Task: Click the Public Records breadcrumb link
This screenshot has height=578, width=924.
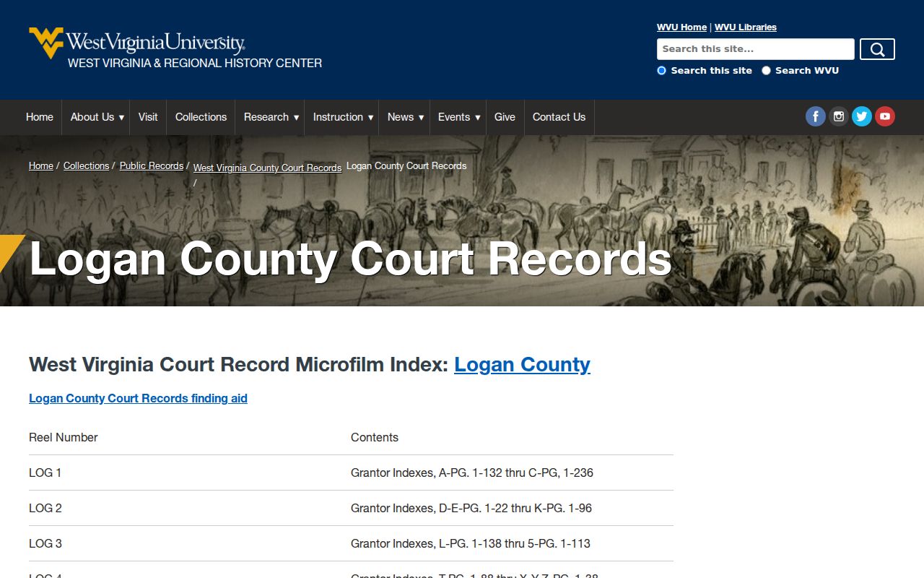Action: click(x=152, y=165)
